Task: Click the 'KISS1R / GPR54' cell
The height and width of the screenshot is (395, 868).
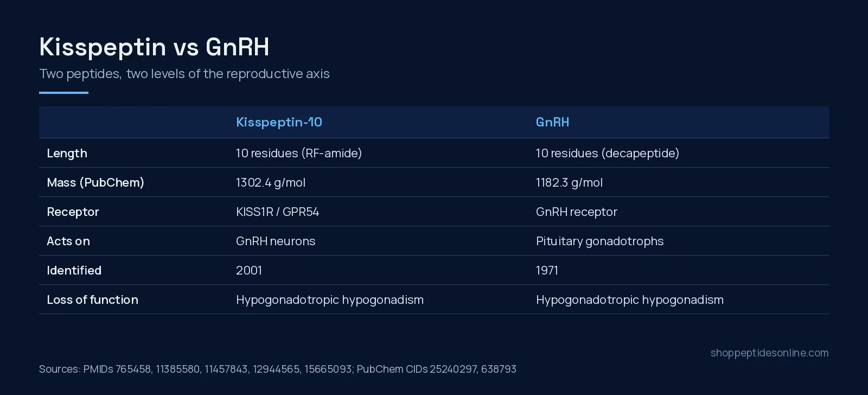Action: point(277,212)
